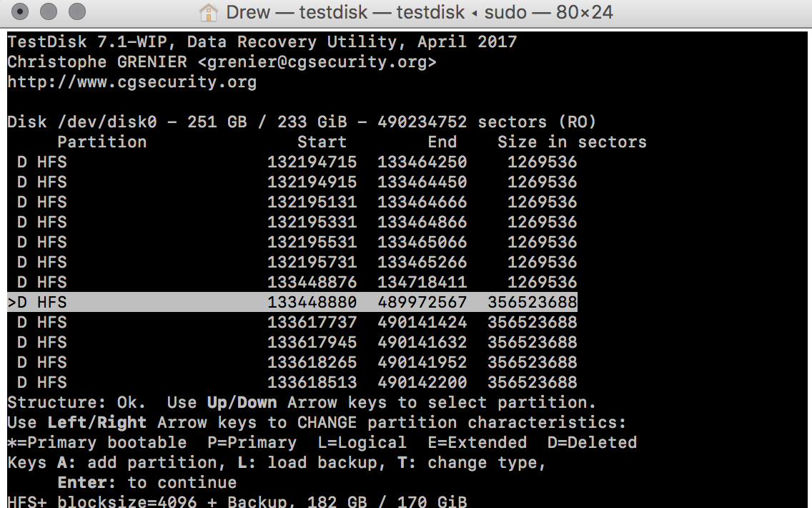812x508 pixels.
Task: Click the URL http://www.cgsecurity.org
Action: click(132, 82)
